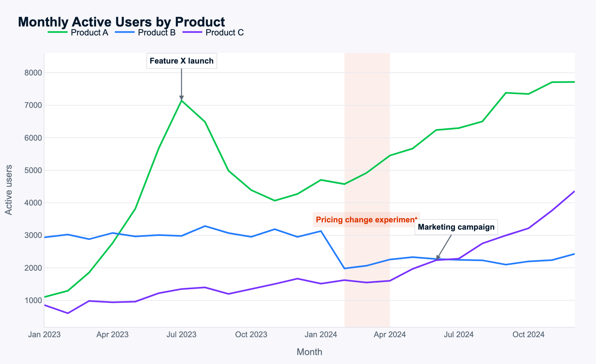Click the Marketing campaign annotation box
The image size is (596, 364).
click(456, 227)
